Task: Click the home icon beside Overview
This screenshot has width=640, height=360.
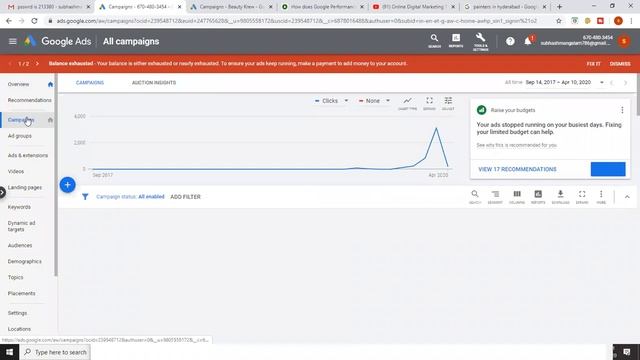Action: click(x=50, y=84)
